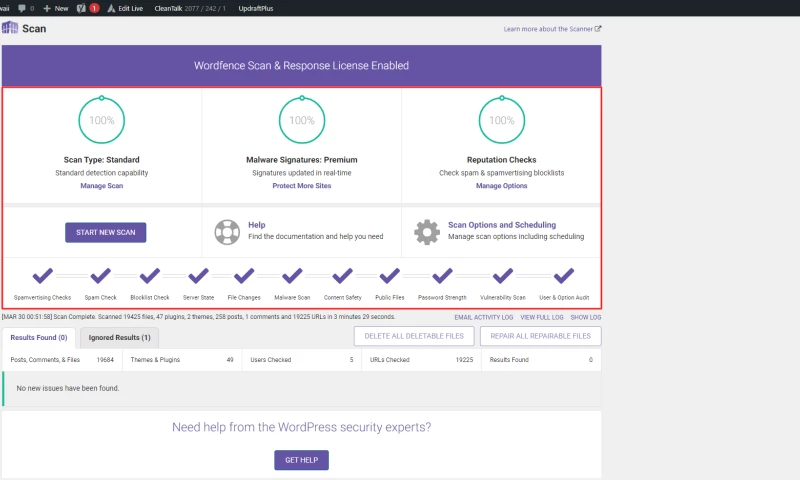Select the File Changes checkmark
The width and height of the screenshot is (800, 480).
coord(244,275)
